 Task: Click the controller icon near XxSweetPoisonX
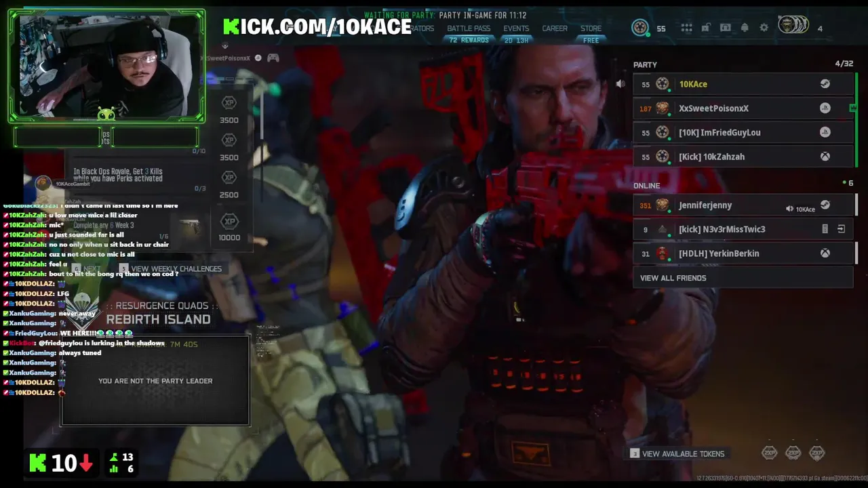[x=273, y=58]
